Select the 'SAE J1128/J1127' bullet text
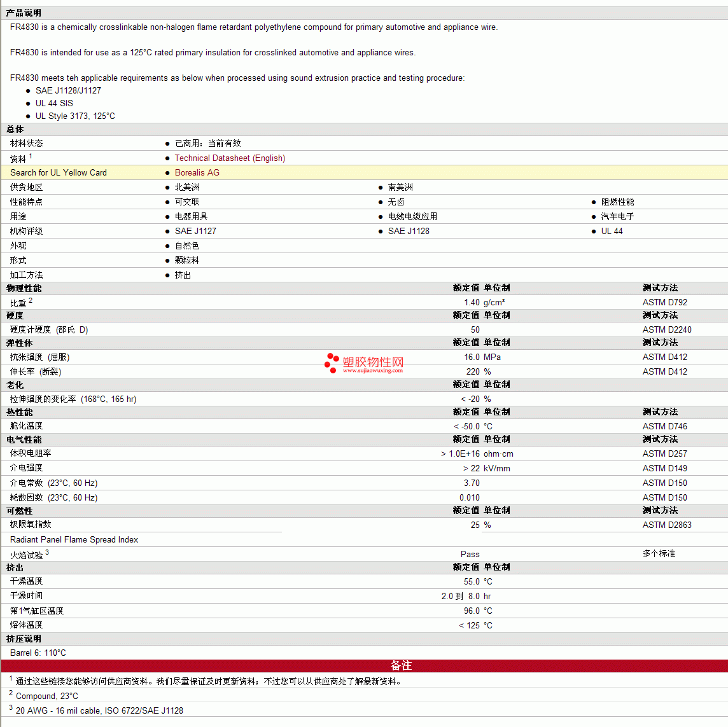Screen dimensions: 728x727 click(68, 90)
